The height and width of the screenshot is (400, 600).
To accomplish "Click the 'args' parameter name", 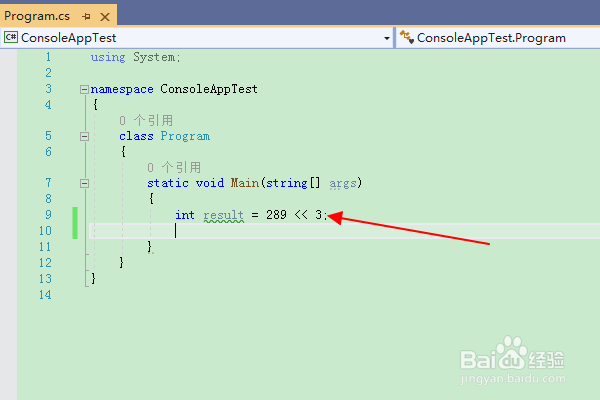I will (343, 184).
